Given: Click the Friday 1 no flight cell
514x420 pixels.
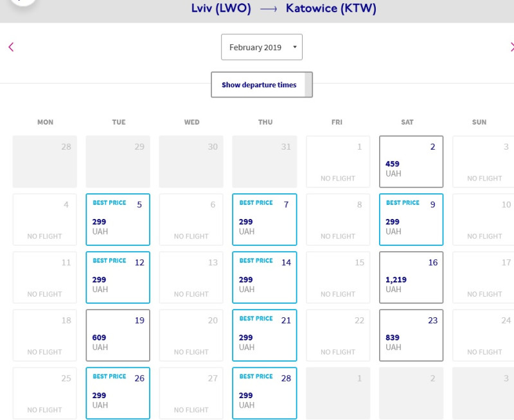Looking at the screenshot, I should (x=337, y=161).
